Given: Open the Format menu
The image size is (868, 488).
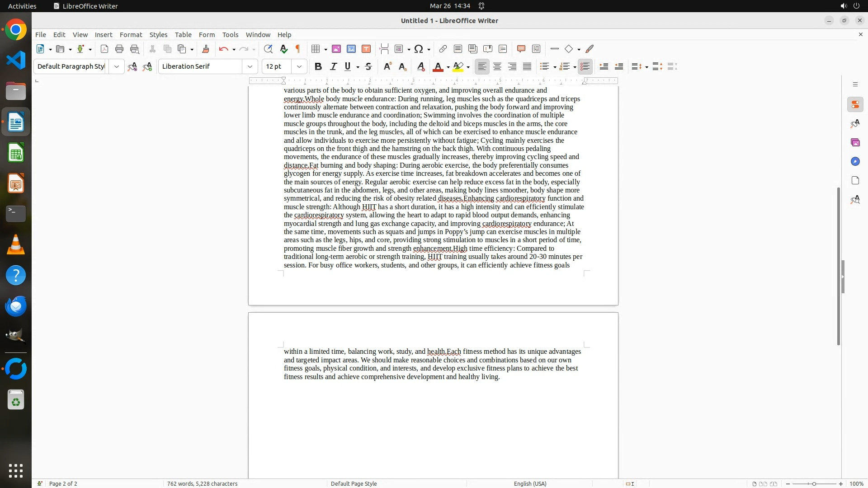Looking at the screenshot, I should tap(131, 35).
